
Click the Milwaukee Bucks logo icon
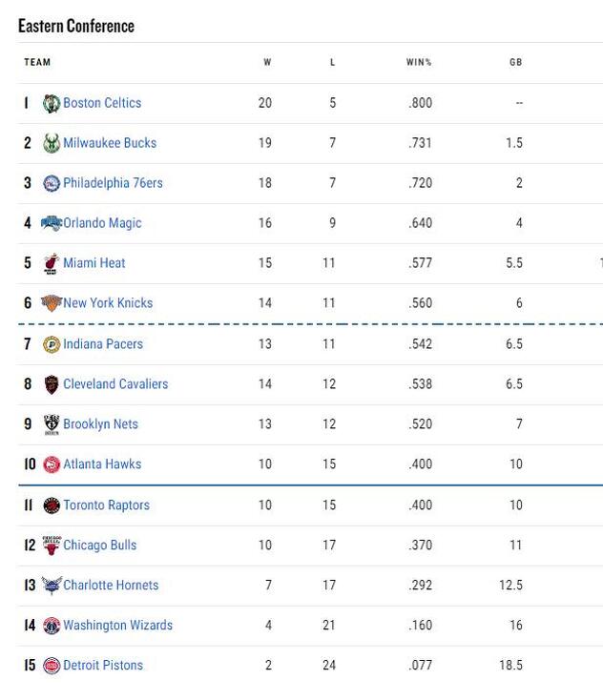(x=52, y=143)
